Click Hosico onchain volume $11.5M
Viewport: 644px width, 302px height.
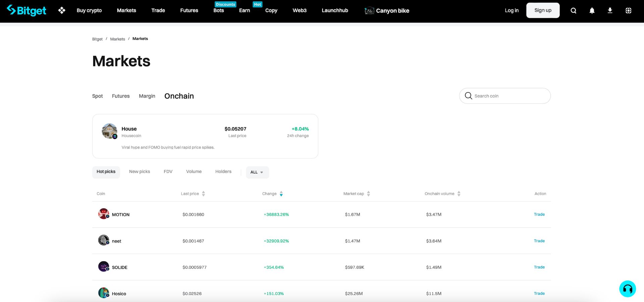point(434,294)
